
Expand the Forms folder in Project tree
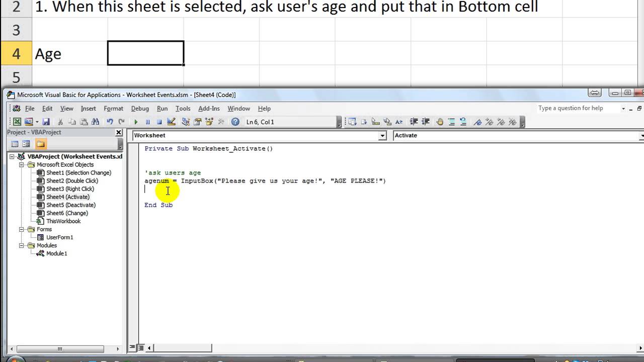[x=23, y=229]
